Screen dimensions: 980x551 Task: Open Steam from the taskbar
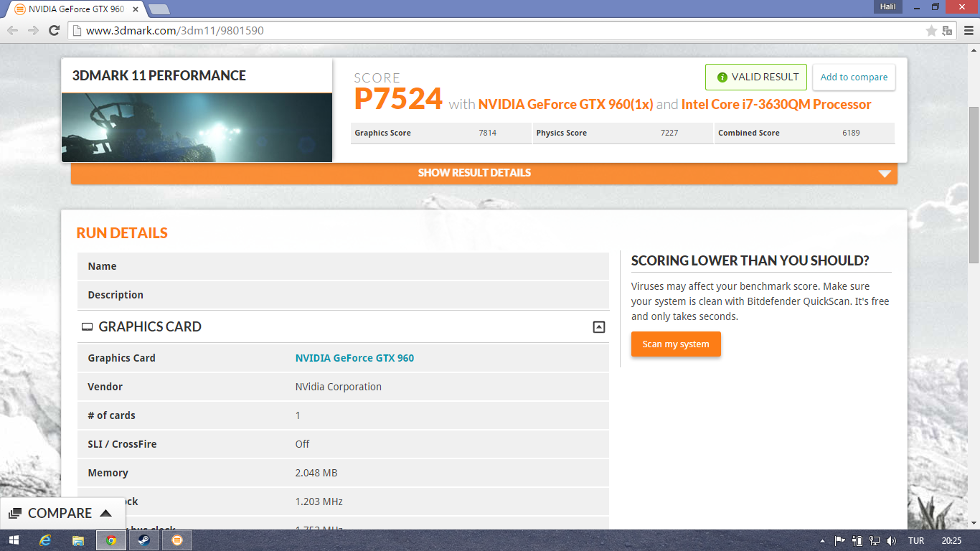pyautogui.click(x=144, y=540)
